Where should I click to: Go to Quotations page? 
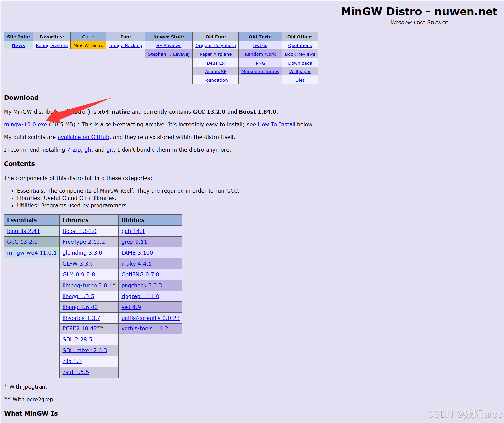(x=300, y=45)
